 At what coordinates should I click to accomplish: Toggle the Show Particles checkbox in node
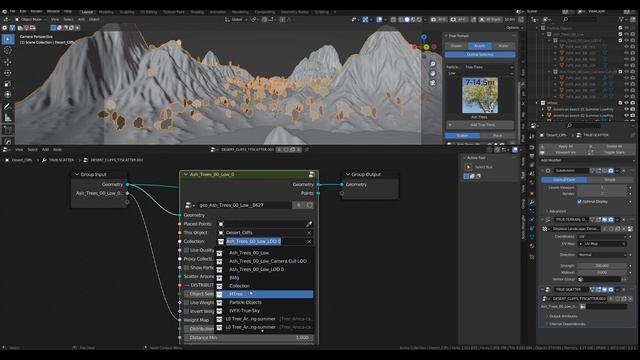coord(187,268)
